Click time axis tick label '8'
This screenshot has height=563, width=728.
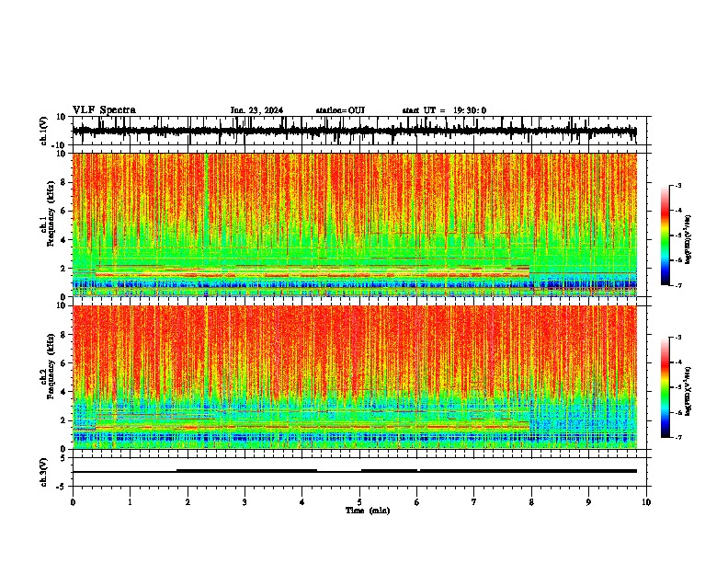tap(531, 502)
